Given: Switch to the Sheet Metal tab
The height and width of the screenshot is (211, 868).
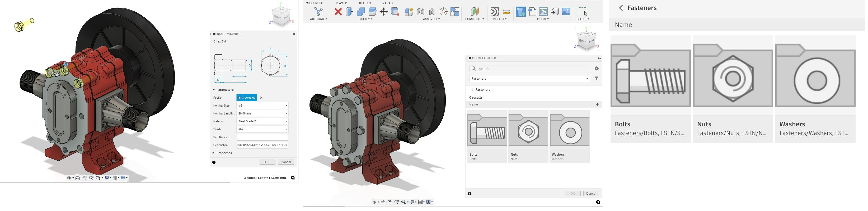Looking at the screenshot, I should (x=315, y=3).
